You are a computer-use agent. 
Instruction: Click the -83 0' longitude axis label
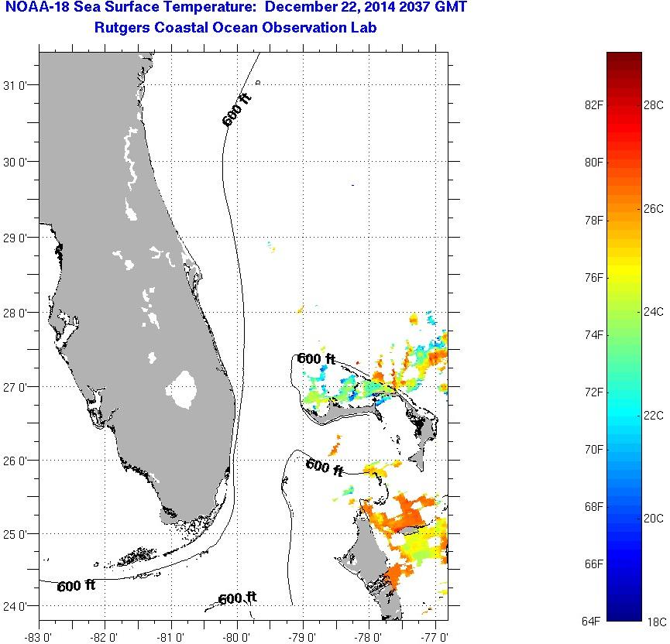[39, 636]
